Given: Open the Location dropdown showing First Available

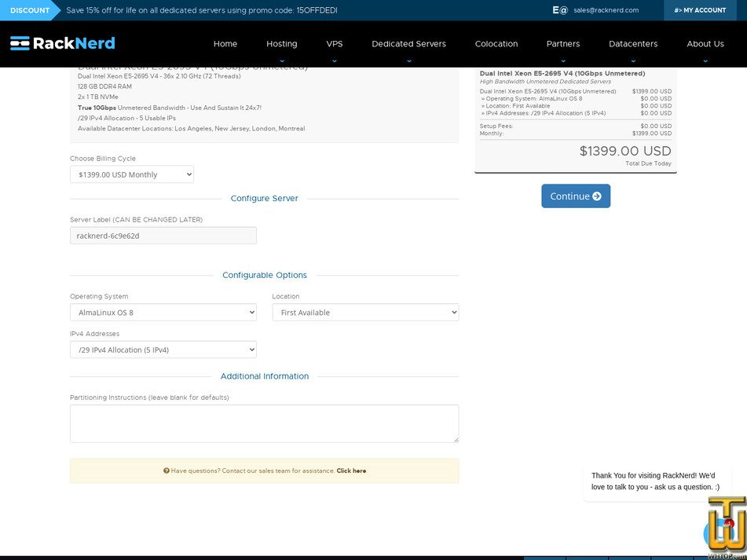Looking at the screenshot, I should (367, 312).
